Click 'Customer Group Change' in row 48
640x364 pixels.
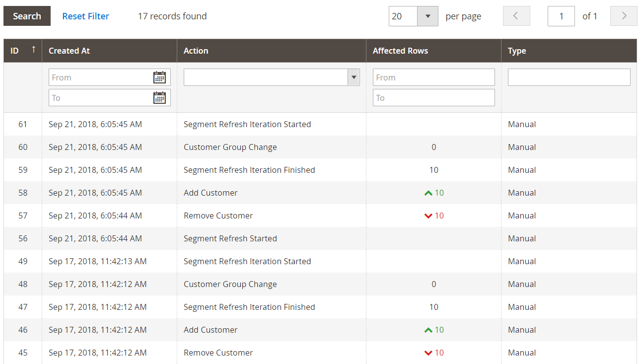[x=230, y=284]
